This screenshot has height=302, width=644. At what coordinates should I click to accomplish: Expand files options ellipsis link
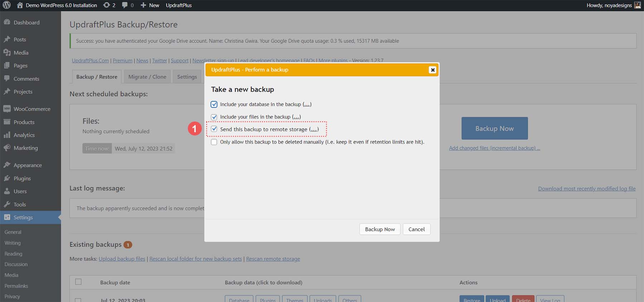[x=296, y=117]
